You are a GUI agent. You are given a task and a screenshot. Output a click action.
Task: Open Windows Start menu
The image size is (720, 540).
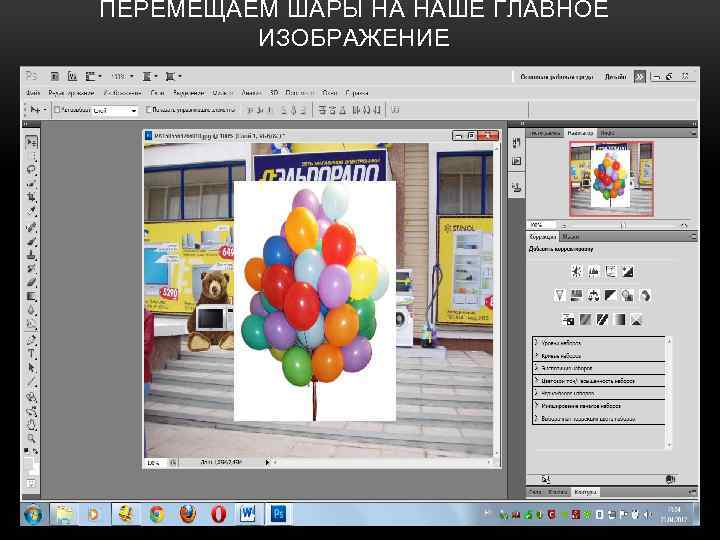[x=34, y=514]
